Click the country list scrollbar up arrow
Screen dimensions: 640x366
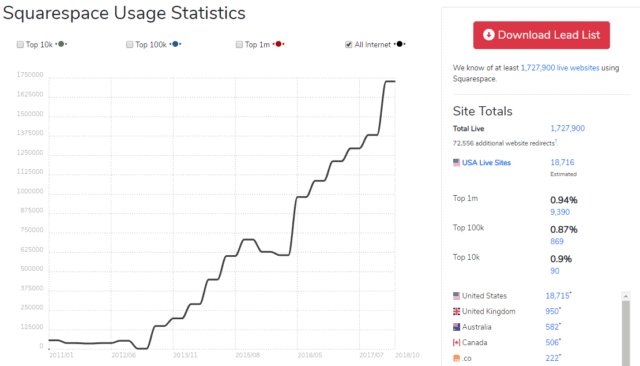click(x=626, y=296)
